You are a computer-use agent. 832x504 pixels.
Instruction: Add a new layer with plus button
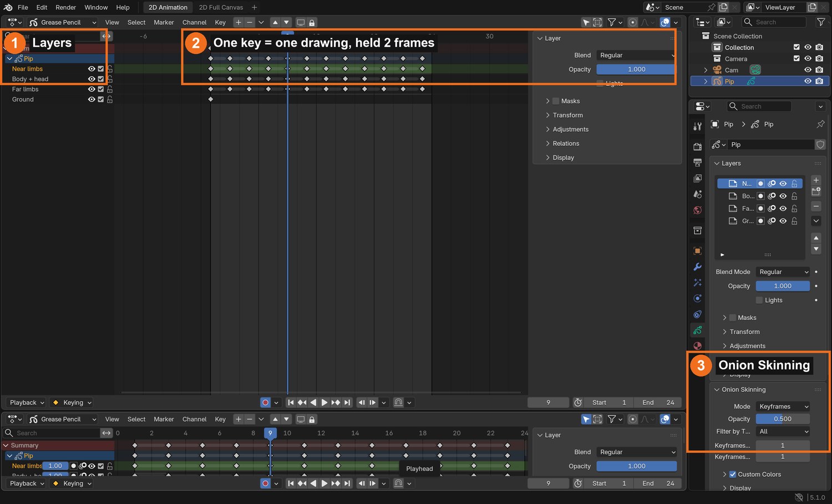[816, 180]
